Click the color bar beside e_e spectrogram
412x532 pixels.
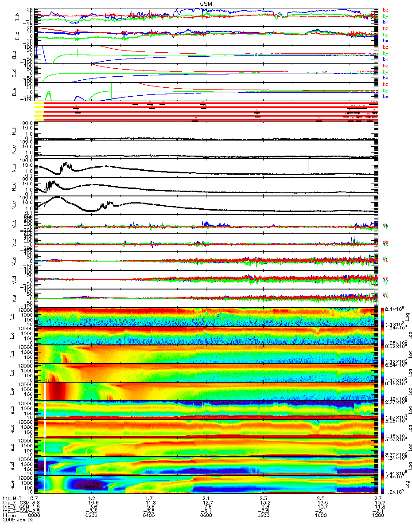[x=382, y=485]
